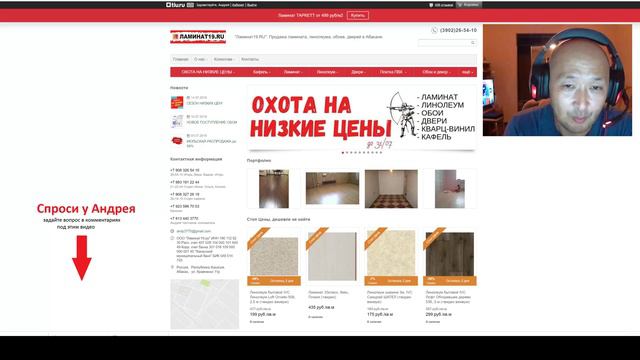Click price 435 руб./кв.м
This screenshot has height=360, width=640.
pos(321,307)
